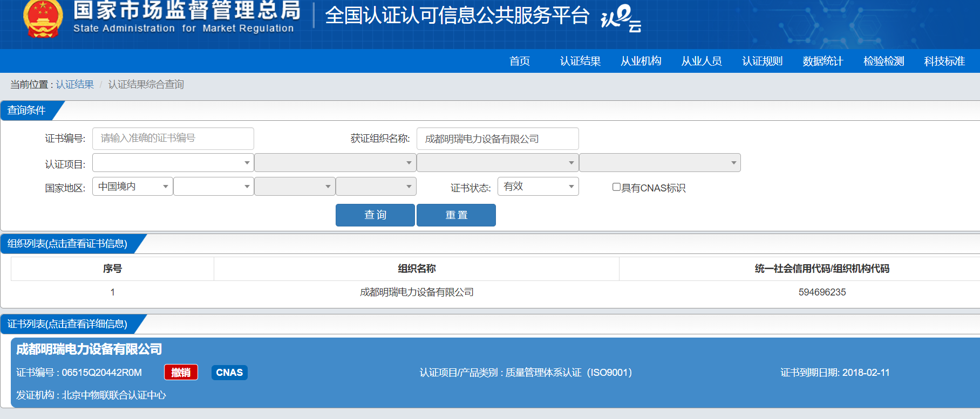Open 认证规则 navigation menu
Screen dimensions: 980x419
coord(762,61)
